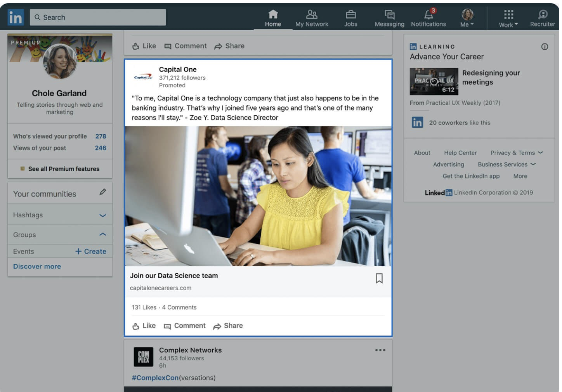The image size is (562, 392).
Task: Open the Messaging tab
Action: pyautogui.click(x=389, y=18)
